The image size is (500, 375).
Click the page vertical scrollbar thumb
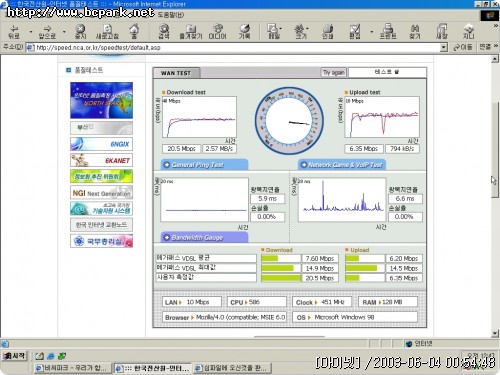pos(495,150)
